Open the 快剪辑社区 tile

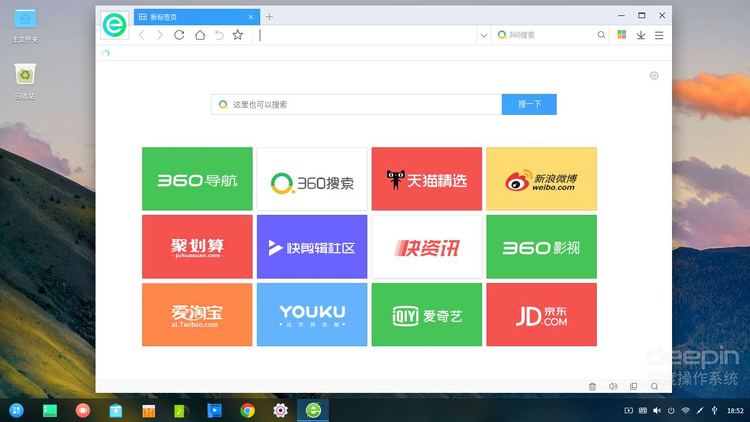312,246
